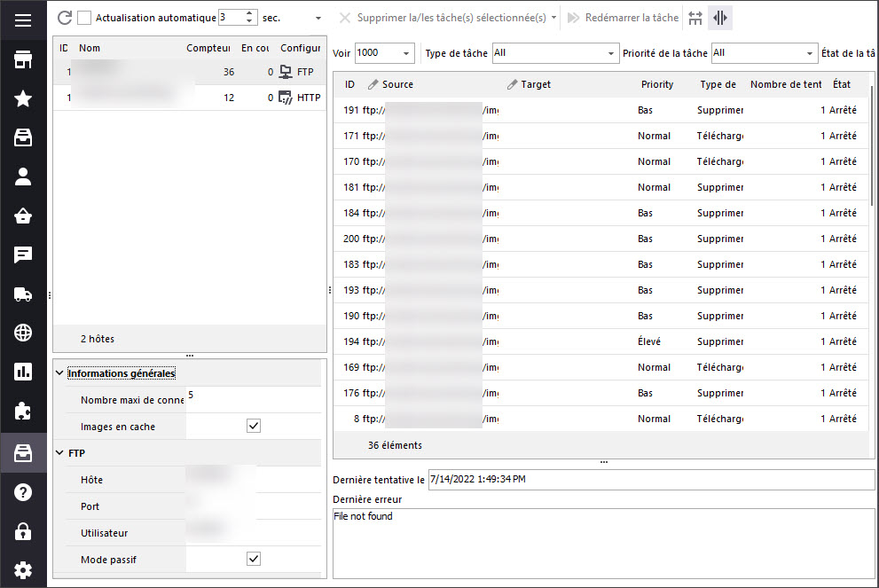This screenshot has height=588, width=879.
Task: Open the shopping basket orders icon
Action: [x=23, y=216]
